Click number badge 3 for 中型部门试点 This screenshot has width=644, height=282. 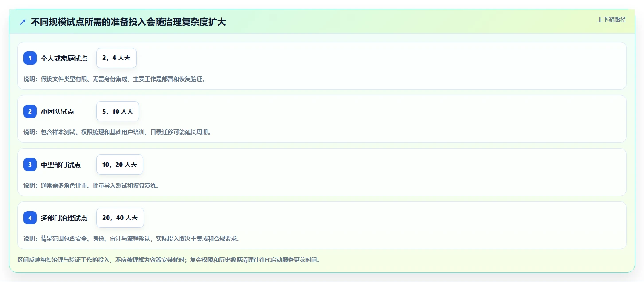click(x=30, y=164)
